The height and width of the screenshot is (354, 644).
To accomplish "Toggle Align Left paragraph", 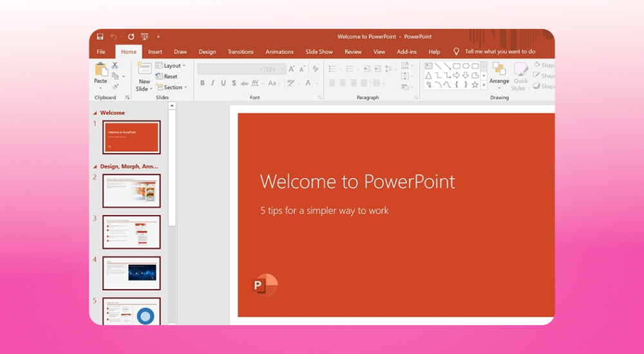I will [x=332, y=83].
